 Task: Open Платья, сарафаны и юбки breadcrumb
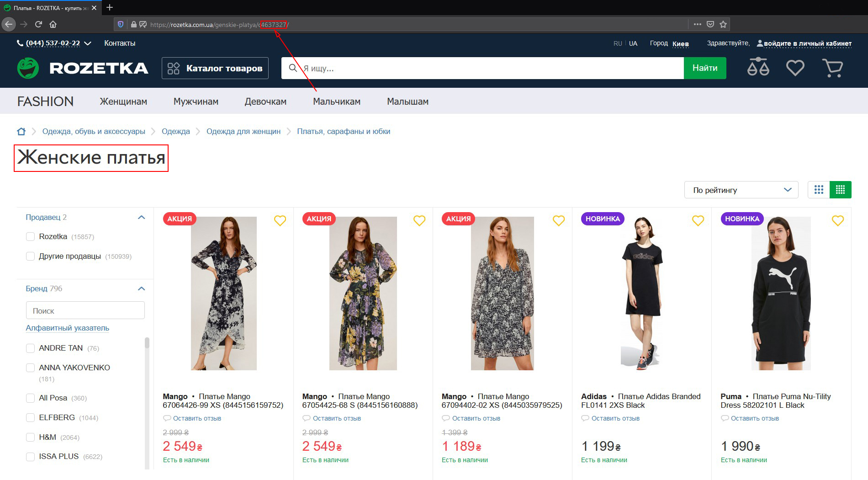pyautogui.click(x=344, y=132)
